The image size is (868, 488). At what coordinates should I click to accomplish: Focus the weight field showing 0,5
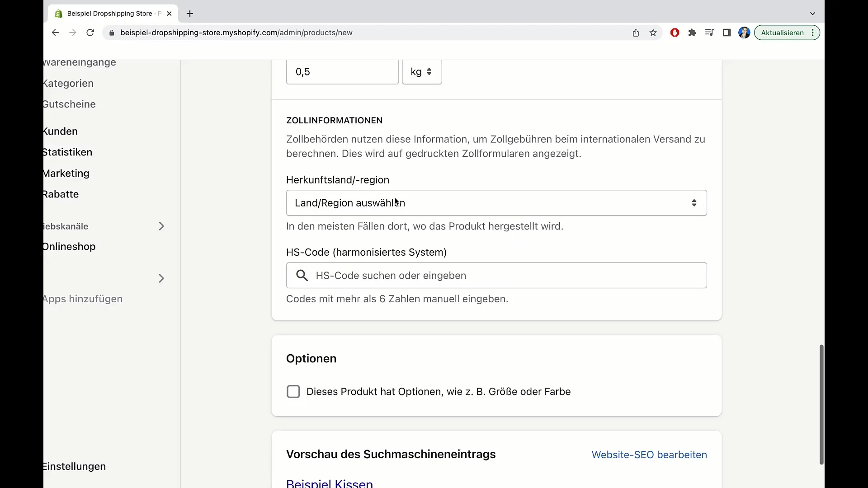(x=342, y=72)
